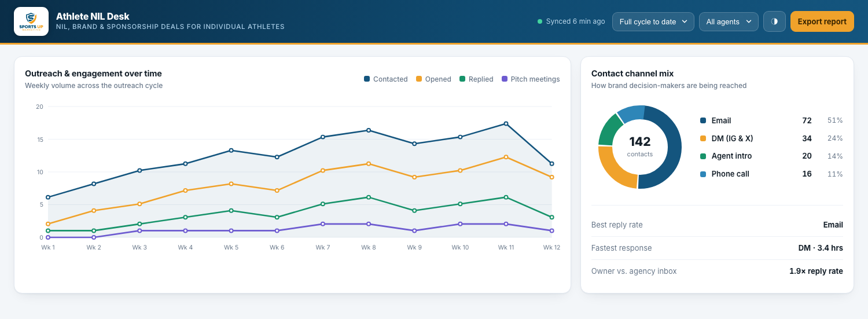The image size is (868, 319).
Task: Click Outreach & engagement over time heading
Action: click(x=93, y=74)
